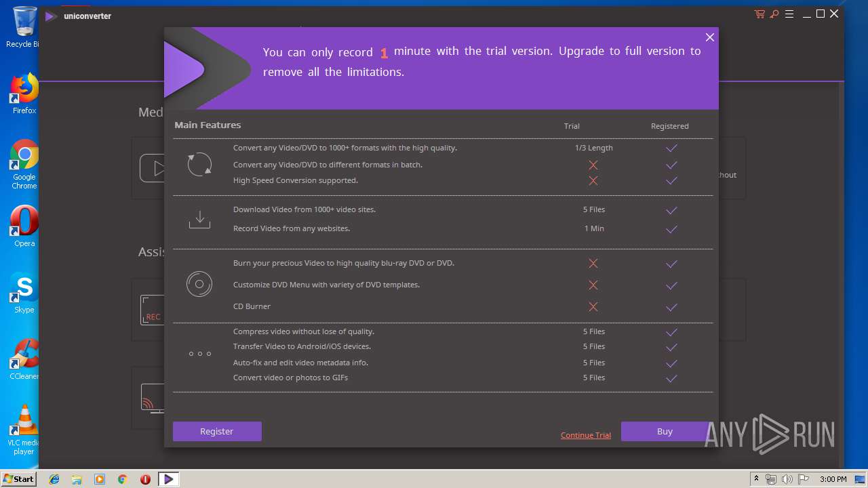Click 'Burn your precious Video' feature row

click(344, 263)
